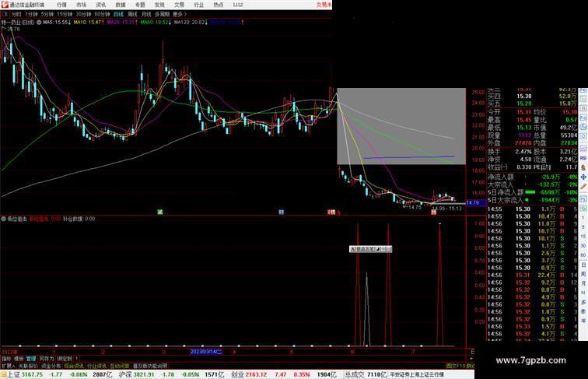
Task: Open the 行业资讯 tab
Action: 96,366
